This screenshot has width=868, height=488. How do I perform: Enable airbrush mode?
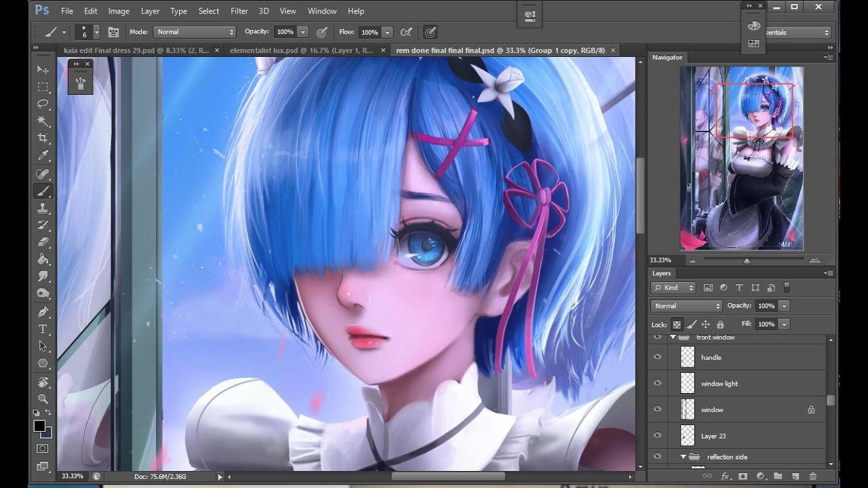[x=406, y=32]
